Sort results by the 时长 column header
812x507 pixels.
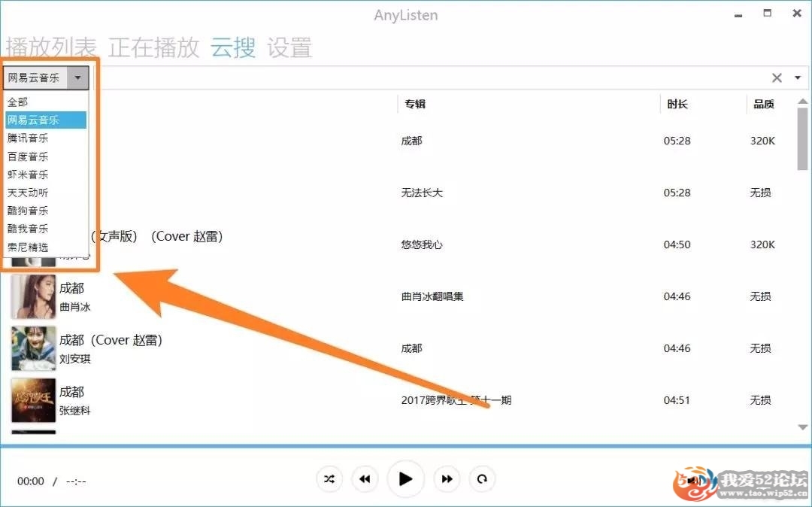pos(677,104)
